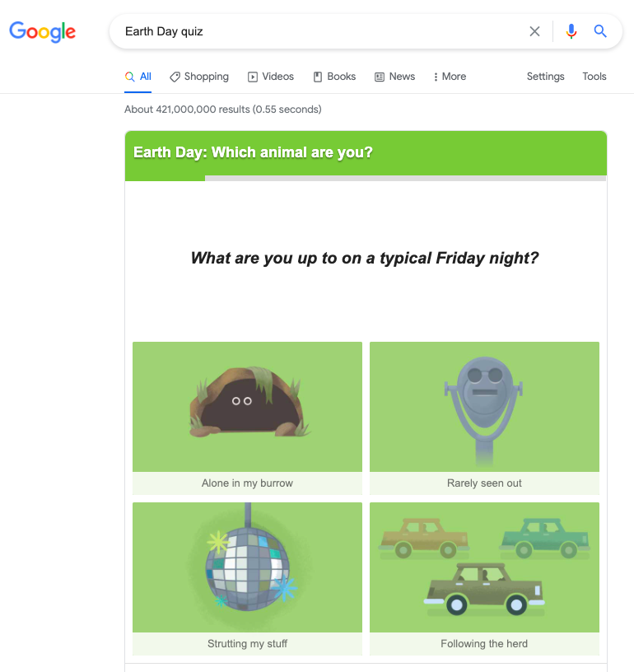Click inside the search input field

(x=288, y=30)
